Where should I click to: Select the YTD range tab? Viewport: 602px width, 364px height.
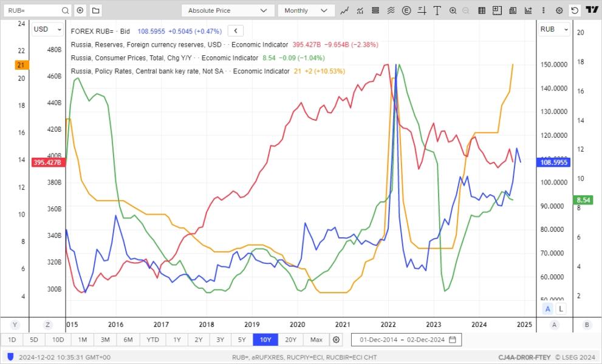(153, 340)
